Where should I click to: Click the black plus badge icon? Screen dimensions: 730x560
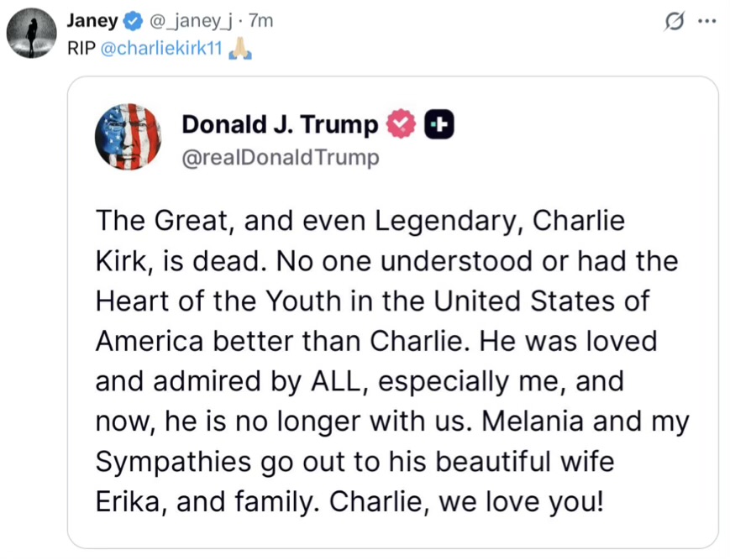439,124
